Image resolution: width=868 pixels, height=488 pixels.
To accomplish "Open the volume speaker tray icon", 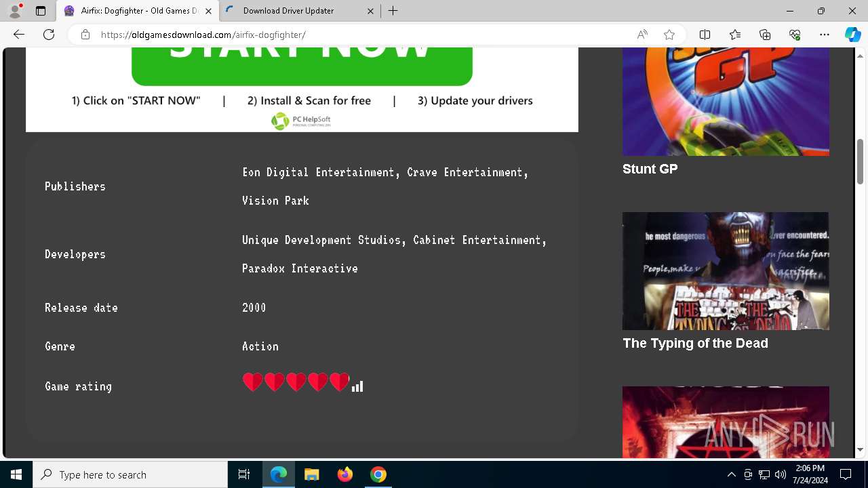I will click(x=781, y=474).
